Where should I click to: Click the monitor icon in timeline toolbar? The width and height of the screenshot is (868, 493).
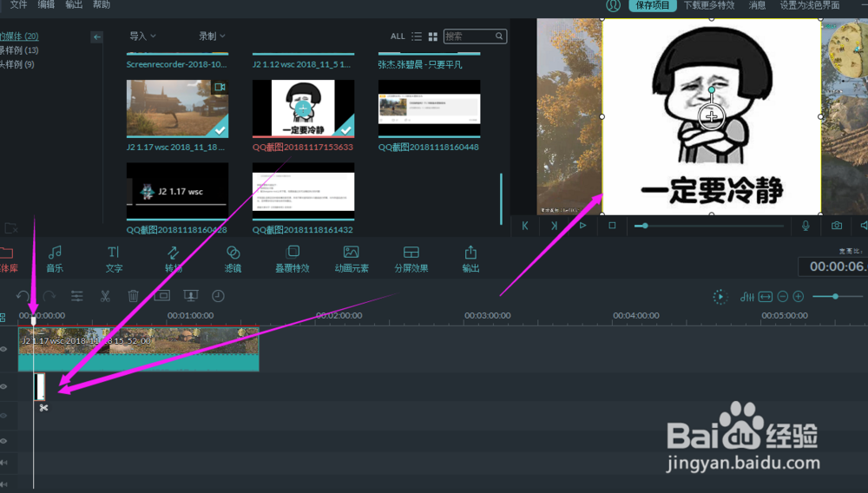click(x=190, y=295)
